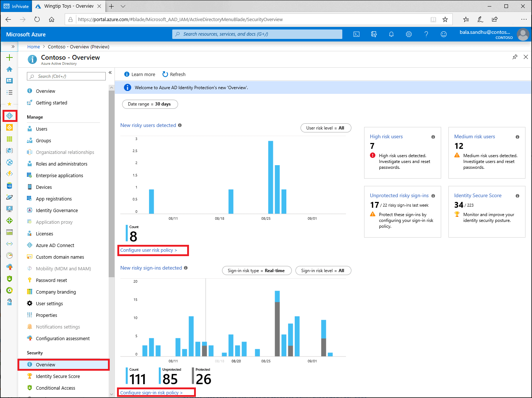The image size is (532, 398).
Task: Open the portal settings gear
Action: pyautogui.click(x=409, y=34)
